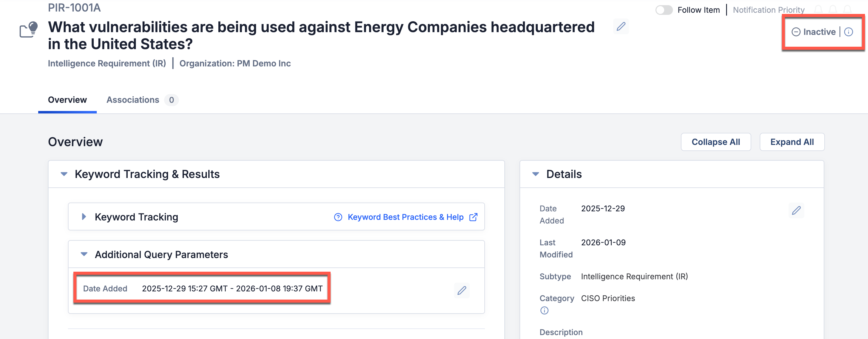868x339 pixels.
Task: Click the pencil icon in the Details panel
Action: point(797,211)
